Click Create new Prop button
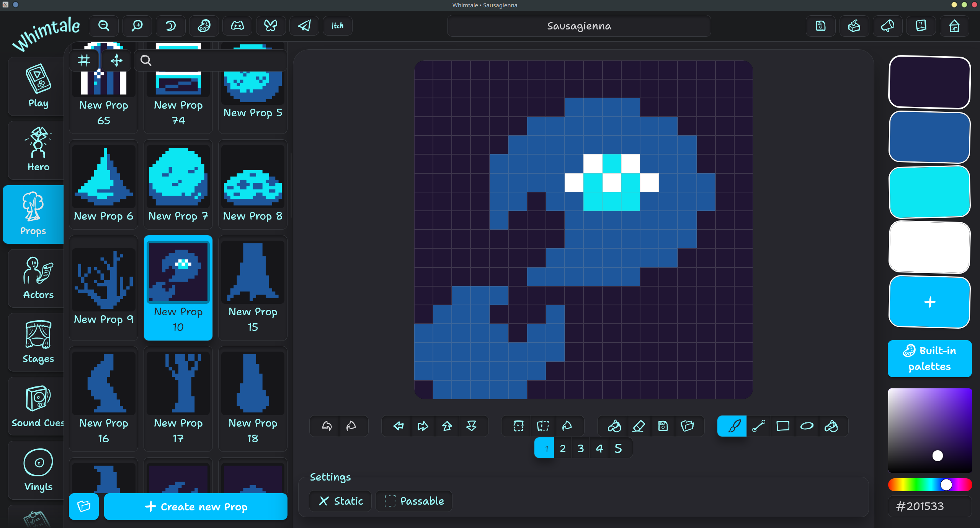 pos(196,507)
